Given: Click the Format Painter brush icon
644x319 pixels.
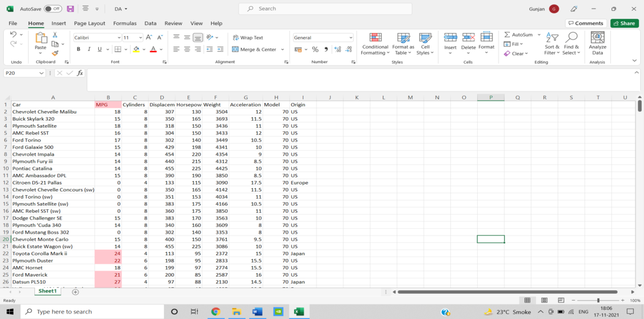Looking at the screenshot, I should (55, 53).
